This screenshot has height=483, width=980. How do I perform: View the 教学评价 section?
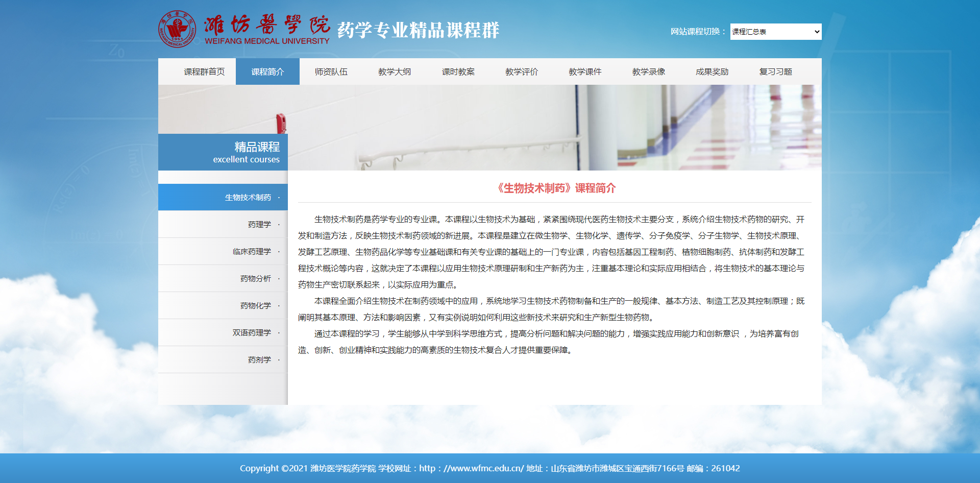tap(521, 72)
